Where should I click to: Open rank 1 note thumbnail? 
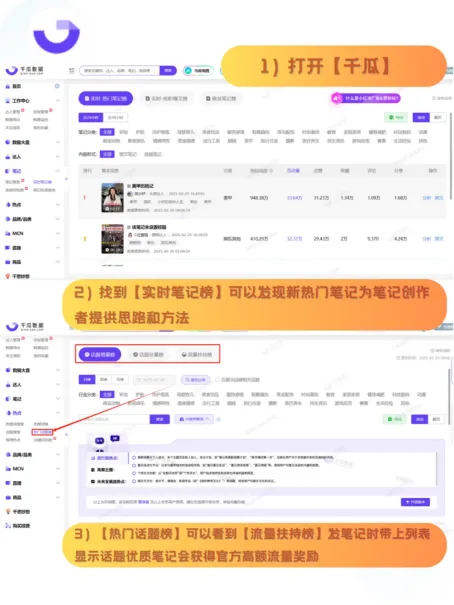pos(112,198)
